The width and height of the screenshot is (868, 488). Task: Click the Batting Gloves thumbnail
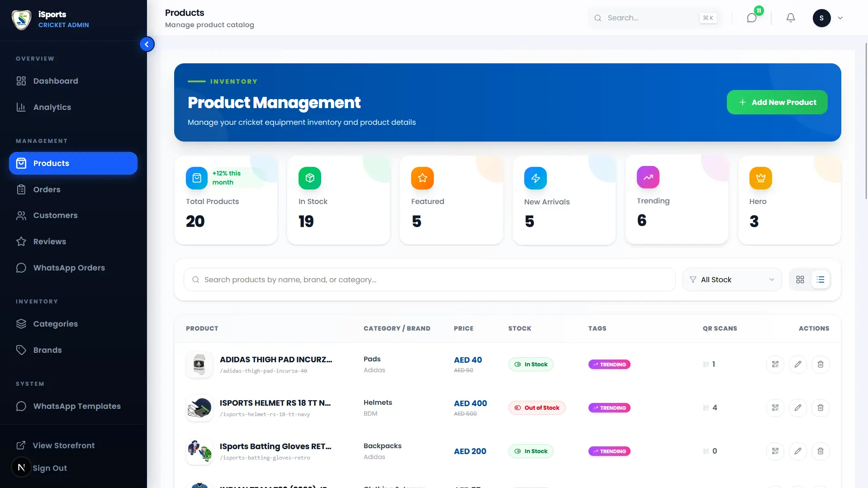pos(199,451)
